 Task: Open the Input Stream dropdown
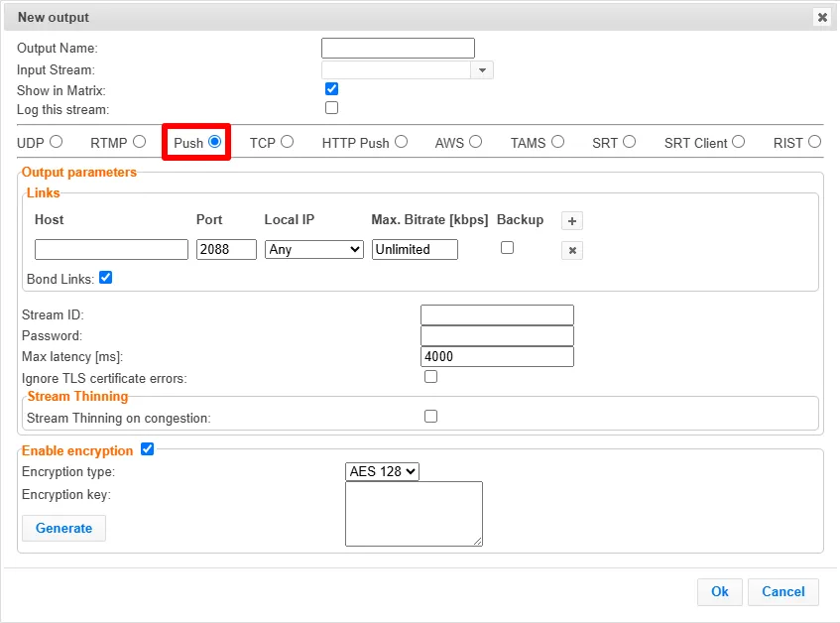[x=482, y=70]
